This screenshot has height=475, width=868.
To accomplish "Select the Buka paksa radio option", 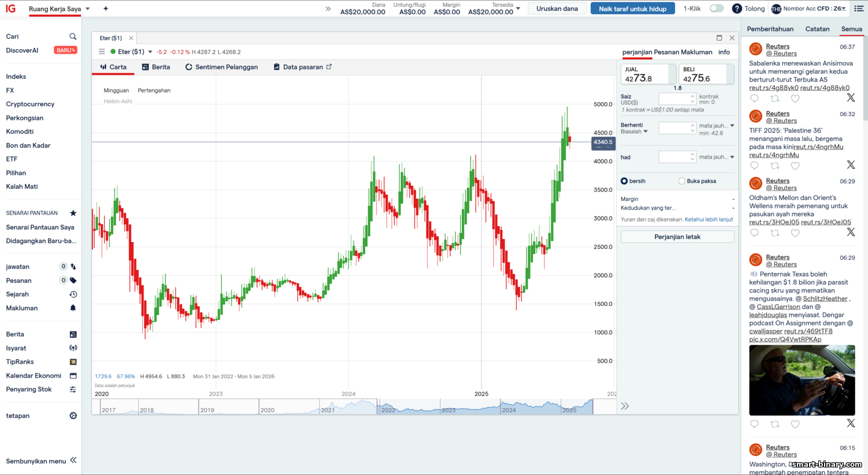I will click(x=682, y=181).
